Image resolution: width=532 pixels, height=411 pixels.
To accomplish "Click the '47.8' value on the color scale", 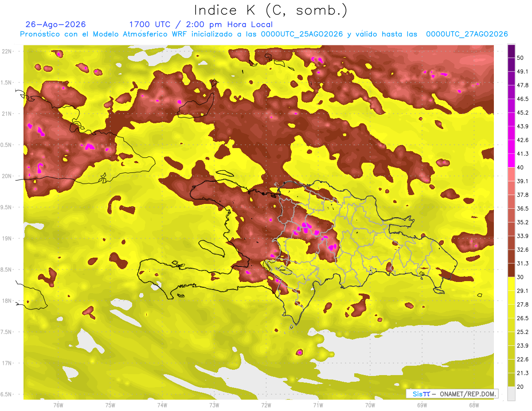I will pyautogui.click(x=522, y=85).
